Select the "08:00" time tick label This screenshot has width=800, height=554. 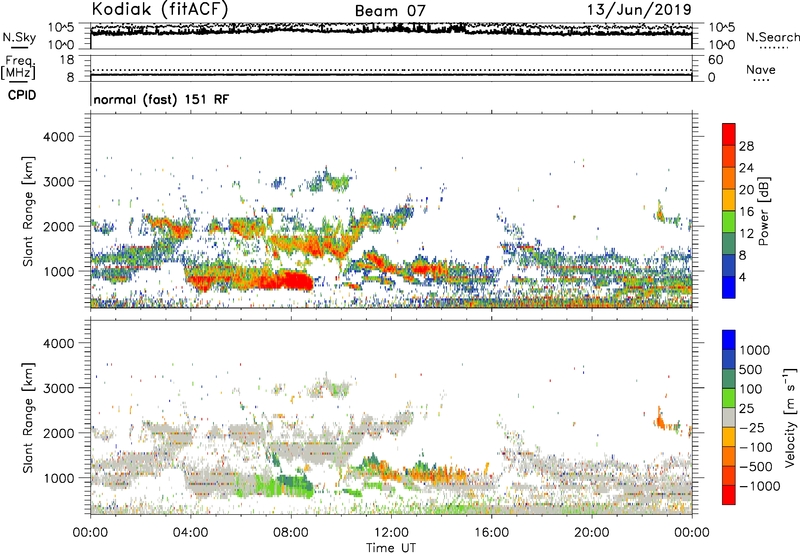click(291, 533)
